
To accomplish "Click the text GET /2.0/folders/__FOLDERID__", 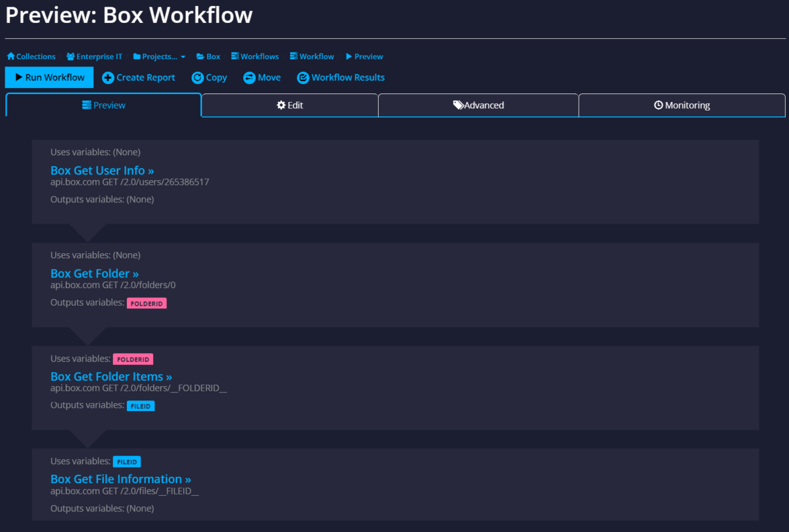I will (164, 389).
